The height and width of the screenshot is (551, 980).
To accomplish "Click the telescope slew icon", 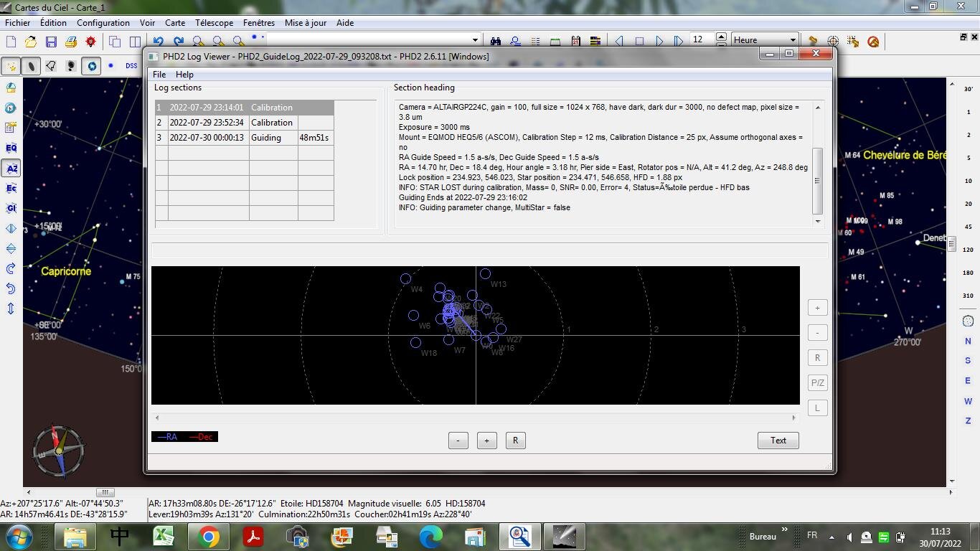I will pos(813,42).
